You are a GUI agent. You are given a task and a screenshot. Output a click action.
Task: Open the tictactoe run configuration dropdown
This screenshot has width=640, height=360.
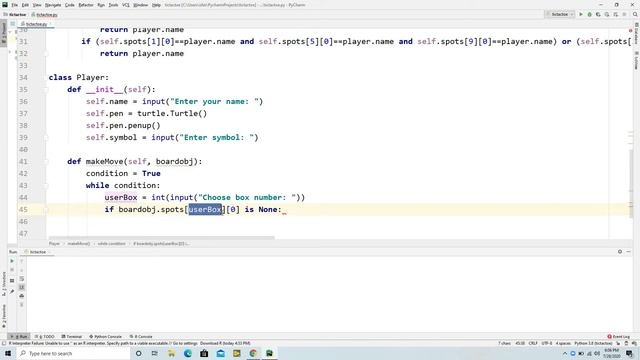click(x=559, y=14)
